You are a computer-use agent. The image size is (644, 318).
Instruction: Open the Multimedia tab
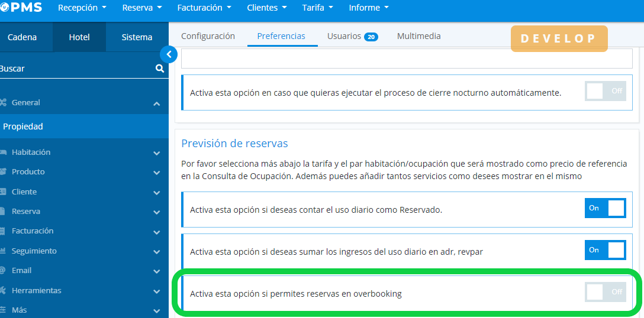418,36
